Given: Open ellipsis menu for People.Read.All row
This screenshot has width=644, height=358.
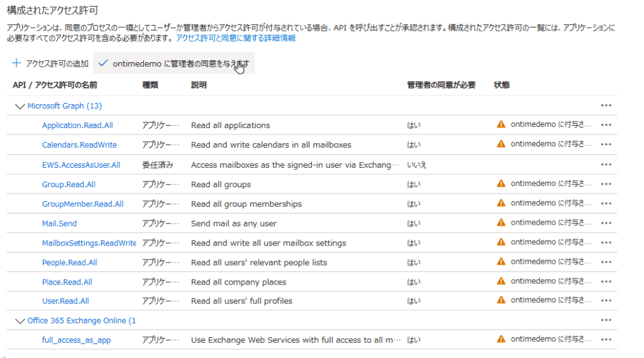Looking at the screenshot, I should pos(606,262).
